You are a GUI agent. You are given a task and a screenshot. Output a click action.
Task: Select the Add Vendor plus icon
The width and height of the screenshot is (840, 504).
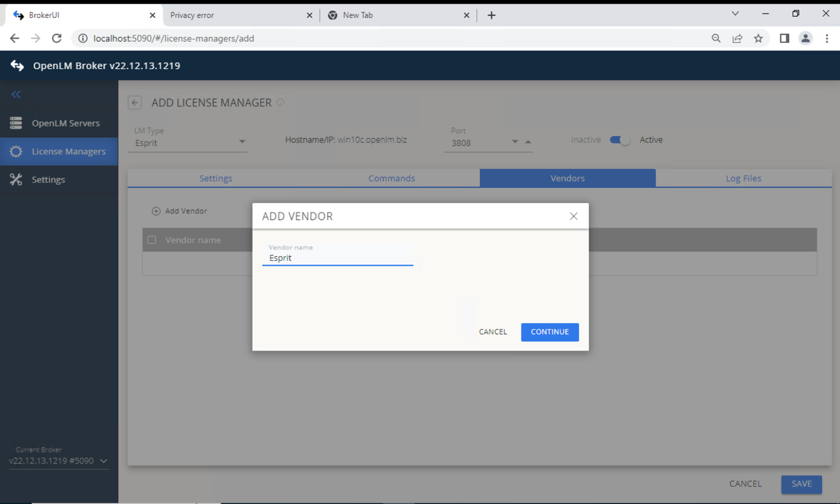point(156,211)
